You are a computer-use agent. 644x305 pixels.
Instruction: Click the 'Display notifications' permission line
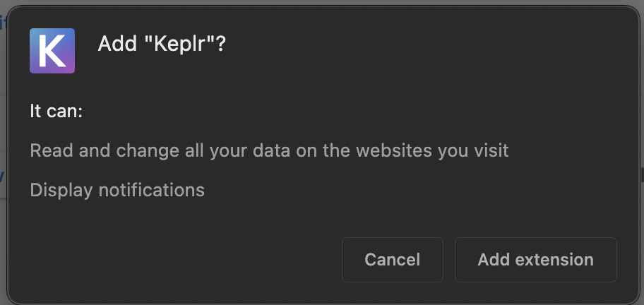click(117, 190)
